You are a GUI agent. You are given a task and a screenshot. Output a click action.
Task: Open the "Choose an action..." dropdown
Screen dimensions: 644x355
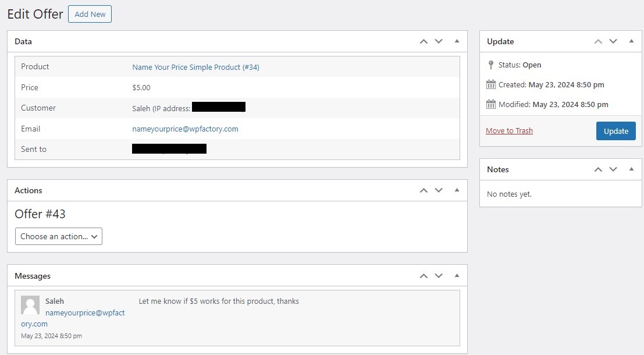pyautogui.click(x=58, y=236)
